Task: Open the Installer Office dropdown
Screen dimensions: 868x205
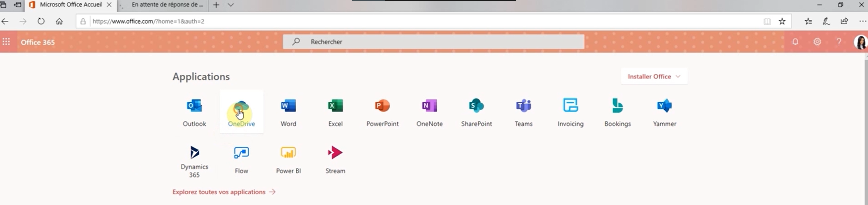Action: [x=654, y=77]
